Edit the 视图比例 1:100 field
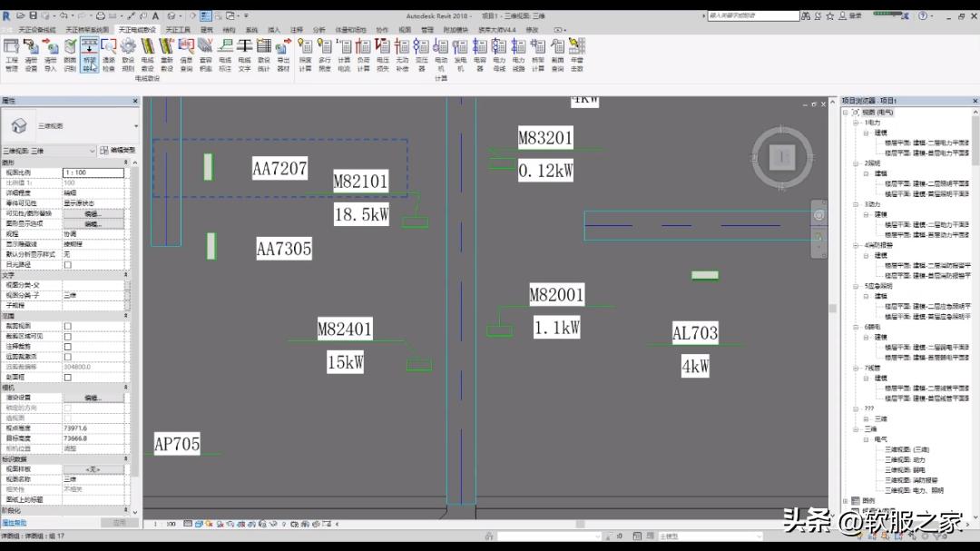The width and height of the screenshot is (980, 551). click(x=93, y=172)
